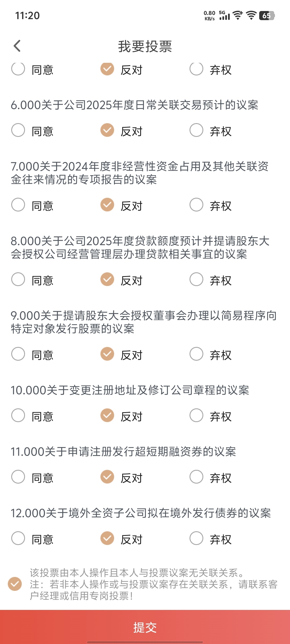
Task: Select 弃权 for overseas bond proposal 12.000
Action: coord(196,538)
